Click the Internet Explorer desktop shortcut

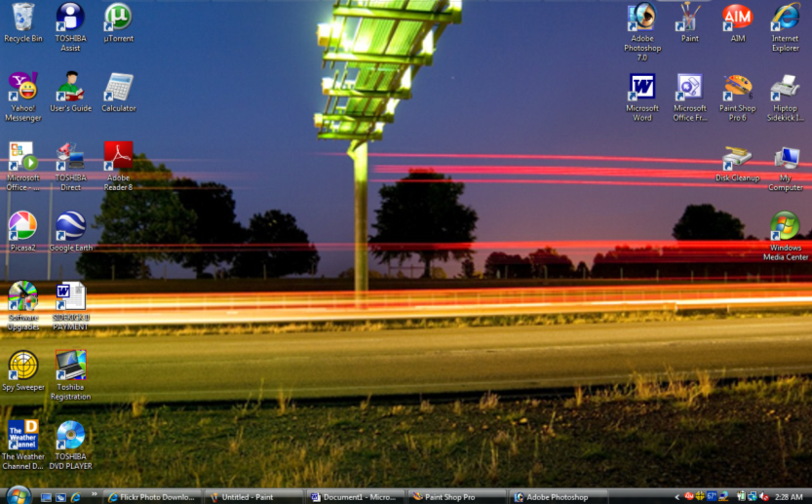coord(785,27)
